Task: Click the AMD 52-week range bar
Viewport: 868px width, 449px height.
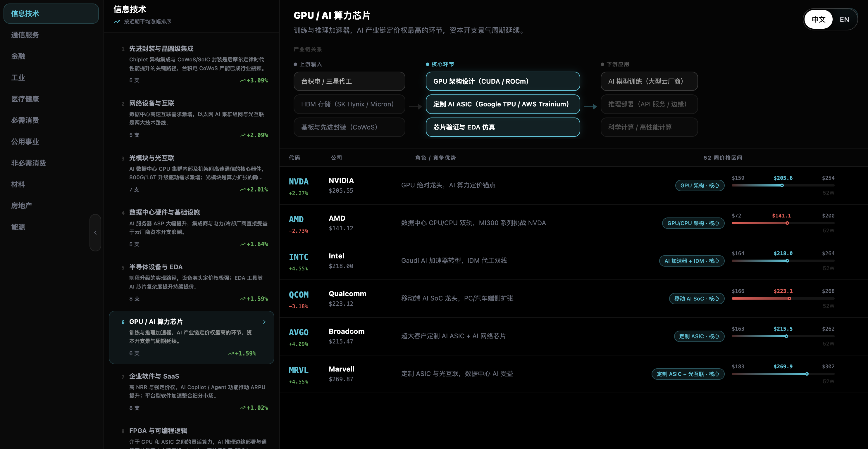Action: [x=783, y=223]
